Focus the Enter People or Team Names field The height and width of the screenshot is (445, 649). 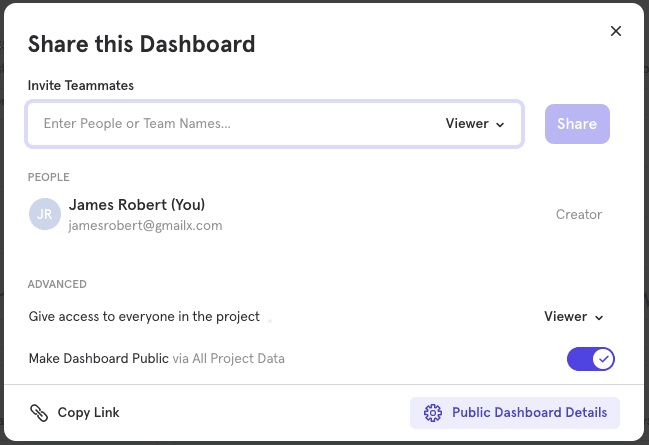[x=230, y=124]
